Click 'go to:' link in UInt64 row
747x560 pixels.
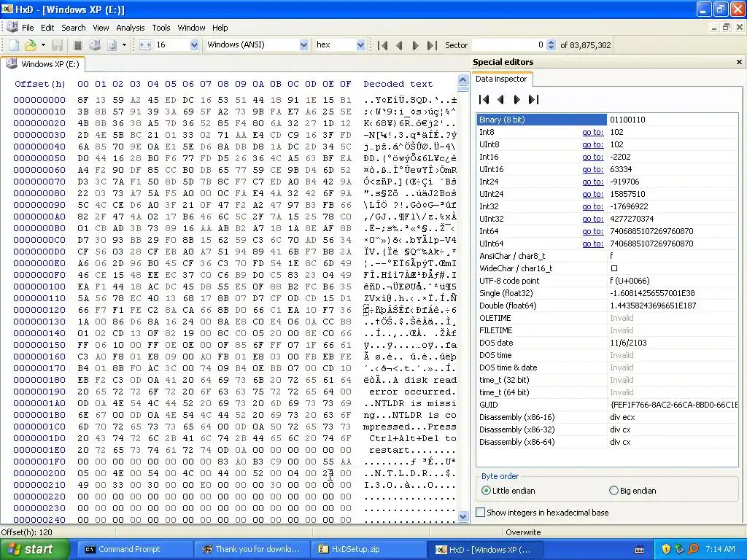point(592,244)
